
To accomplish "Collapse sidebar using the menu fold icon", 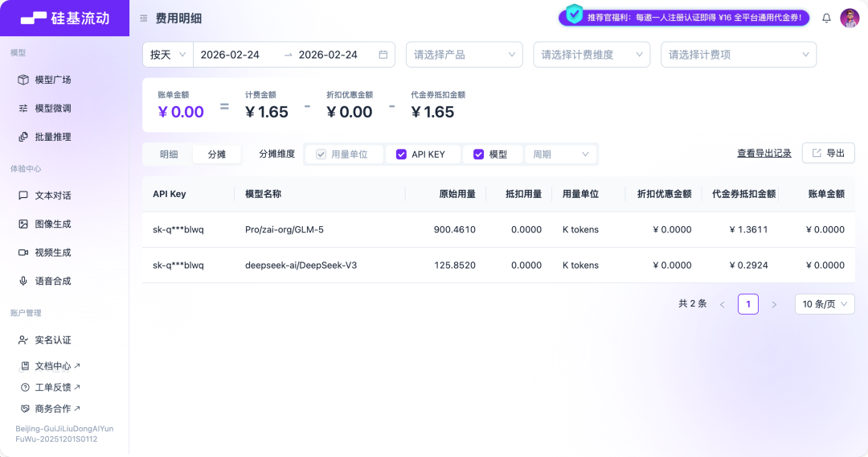I will (143, 18).
